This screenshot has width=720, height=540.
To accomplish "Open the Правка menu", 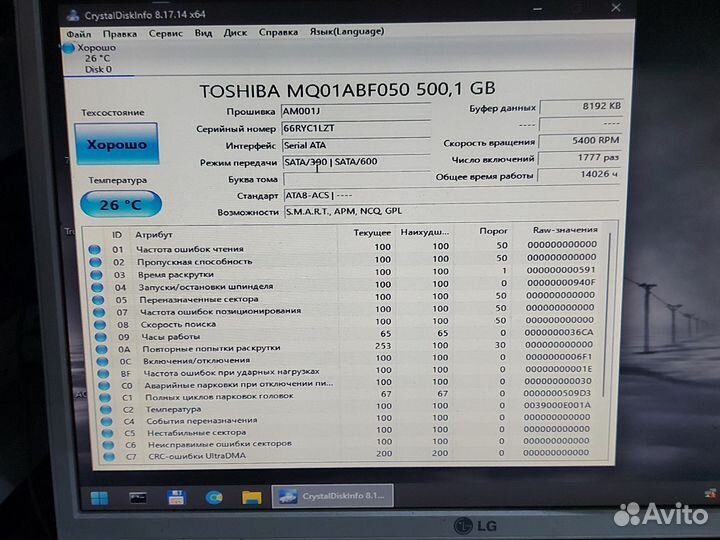I will pos(120,34).
